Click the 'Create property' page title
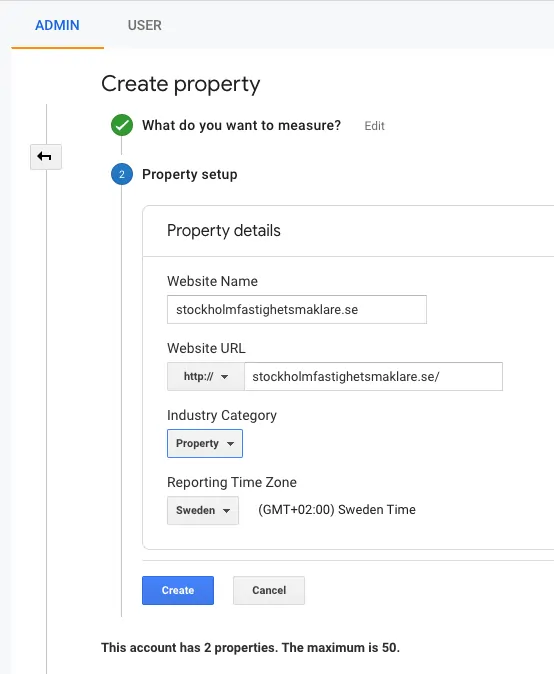The height and width of the screenshot is (674, 554). point(181,84)
